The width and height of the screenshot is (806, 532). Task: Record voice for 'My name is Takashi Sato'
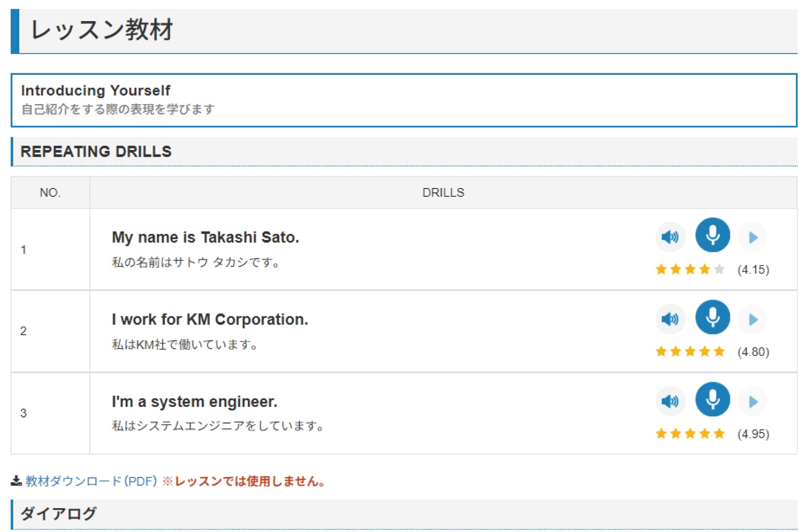click(712, 235)
